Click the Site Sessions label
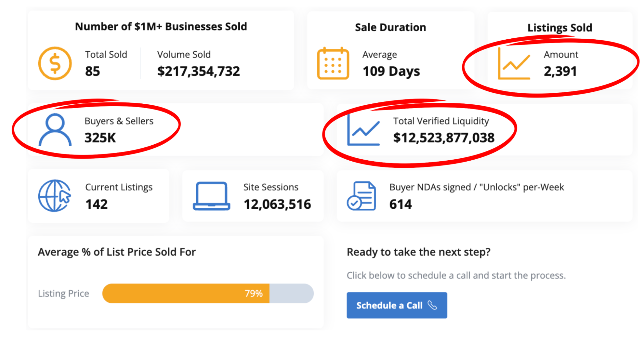 (x=271, y=187)
